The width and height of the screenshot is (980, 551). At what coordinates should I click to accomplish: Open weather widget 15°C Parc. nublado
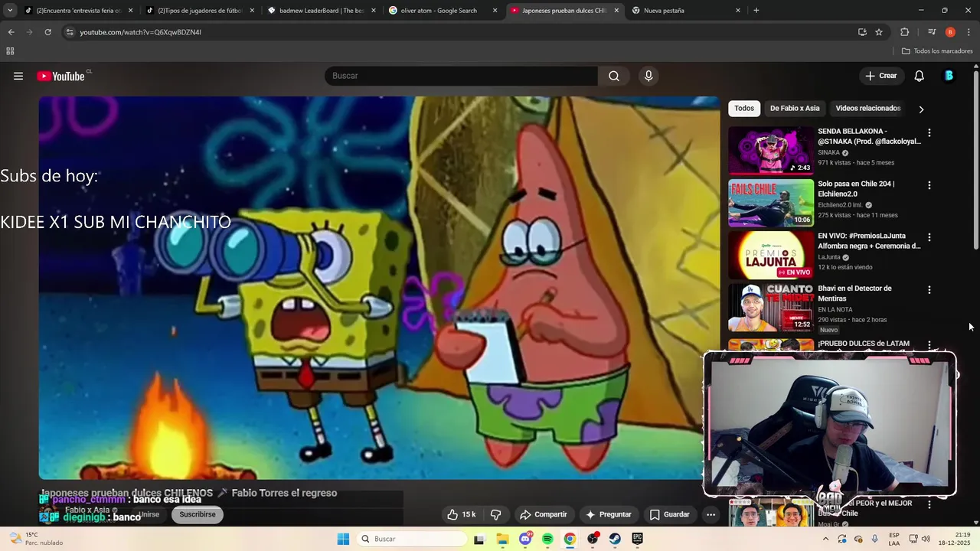(x=37, y=539)
